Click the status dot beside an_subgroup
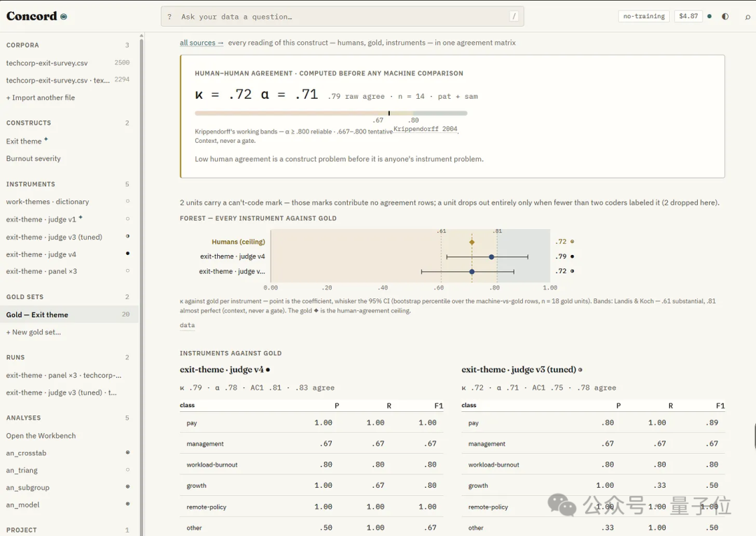 click(128, 487)
